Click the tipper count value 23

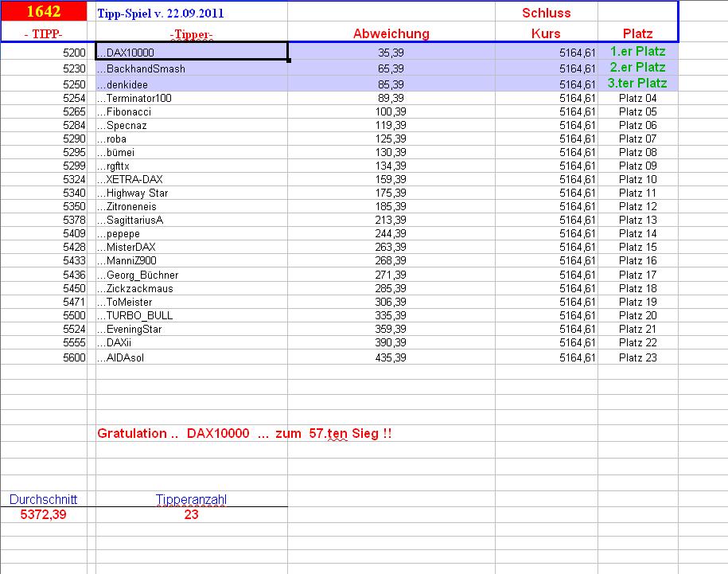pyautogui.click(x=191, y=514)
